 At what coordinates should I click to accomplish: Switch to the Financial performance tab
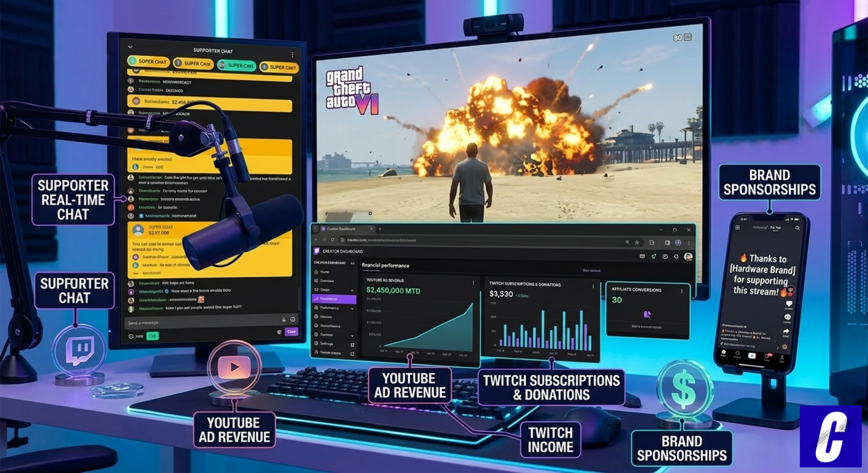[385, 265]
